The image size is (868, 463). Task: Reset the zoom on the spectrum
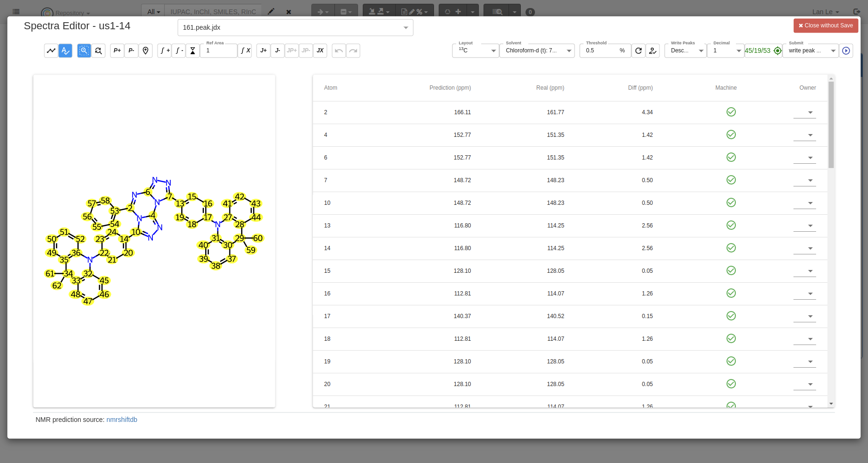tap(98, 51)
